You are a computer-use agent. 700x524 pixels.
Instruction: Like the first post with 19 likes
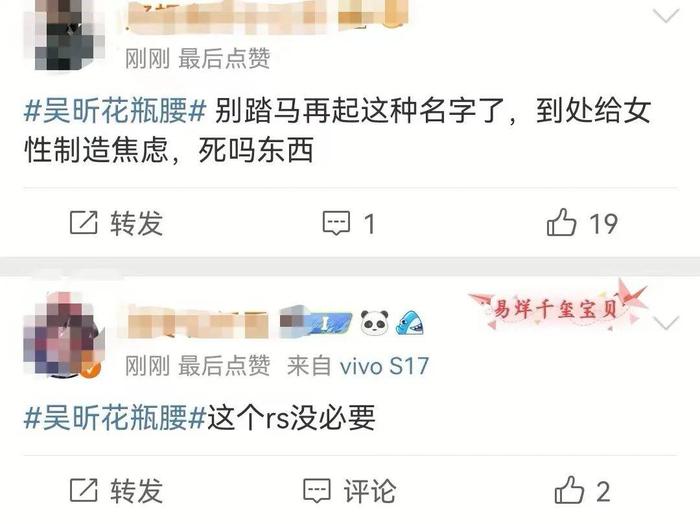click(x=561, y=222)
